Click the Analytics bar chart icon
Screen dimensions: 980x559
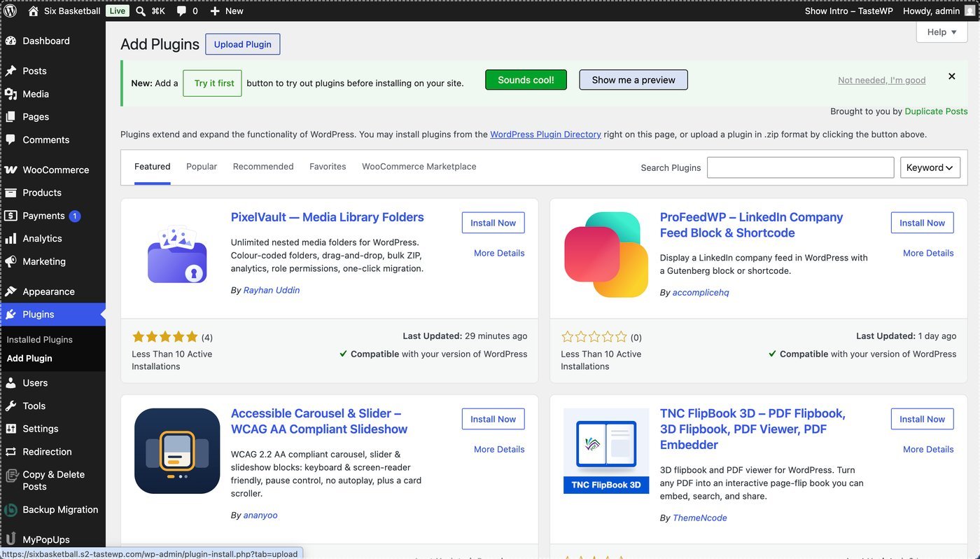pyautogui.click(x=10, y=238)
